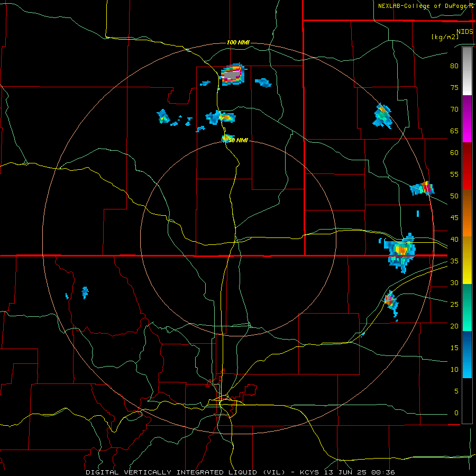Screen dimensions: 476x476
Task: Select the 60 value on the color scale
Action: point(454,153)
